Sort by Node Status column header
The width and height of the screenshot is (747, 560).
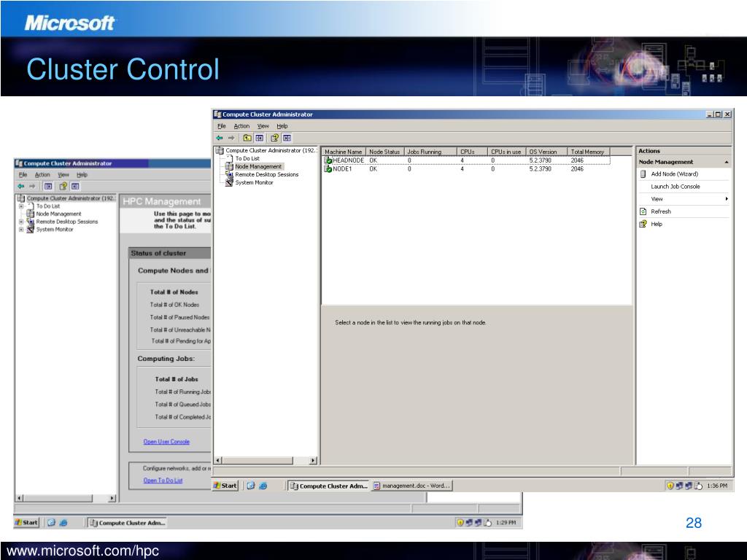coord(384,152)
